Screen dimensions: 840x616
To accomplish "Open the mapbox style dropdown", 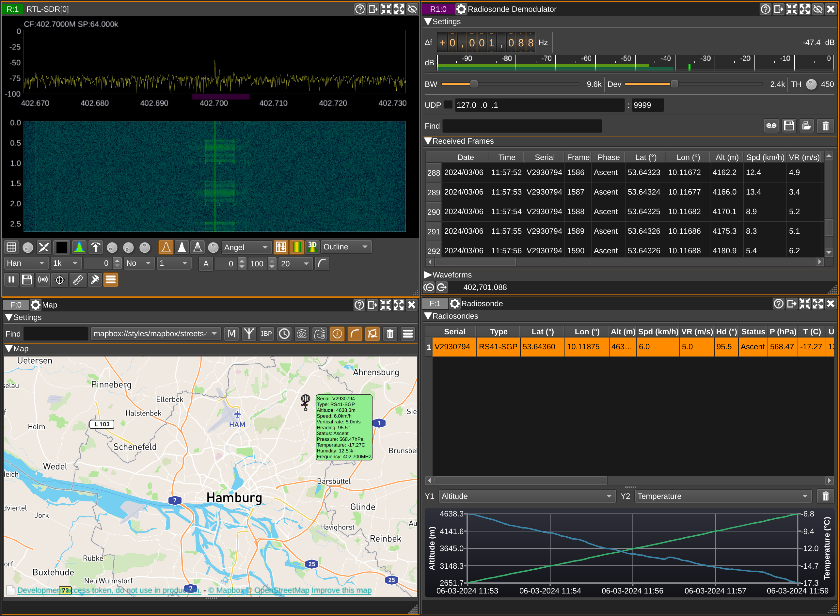I will pyautogui.click(x=156, y=333).
